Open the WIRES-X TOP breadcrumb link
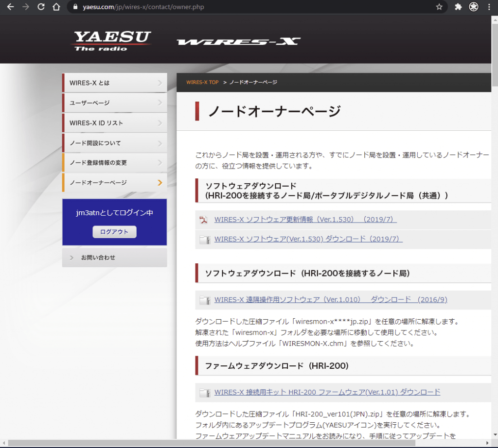This screenshot has height=448, width=498. (x=202, y=82)
